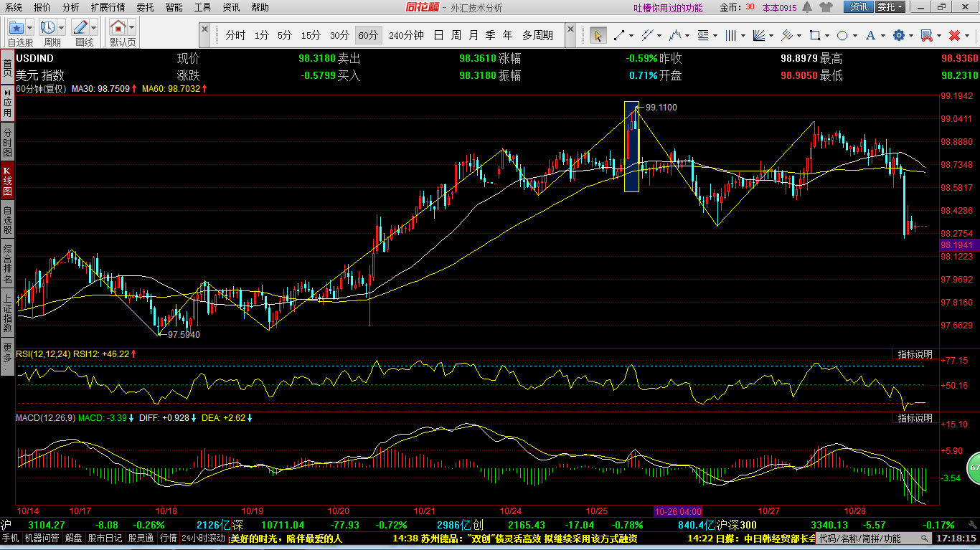Open the 委托 dropdown button

pos(890,7)
